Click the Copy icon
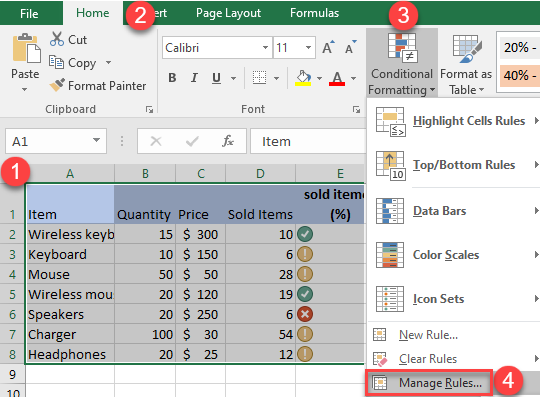 (56, 62)
